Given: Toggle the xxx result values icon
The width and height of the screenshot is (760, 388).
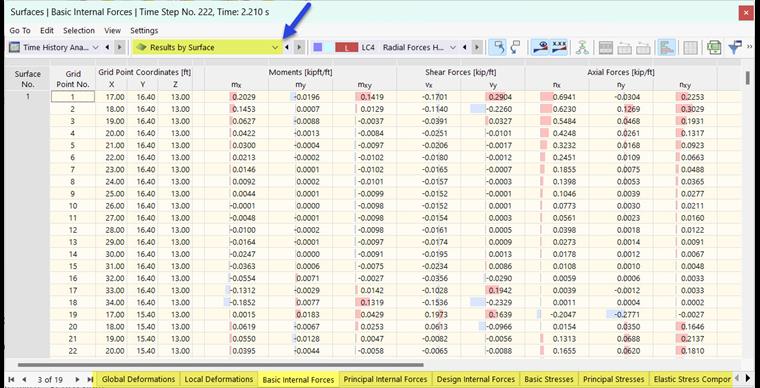Looking at the screenshot, I should pyautogui.click(x=559, y=47).
